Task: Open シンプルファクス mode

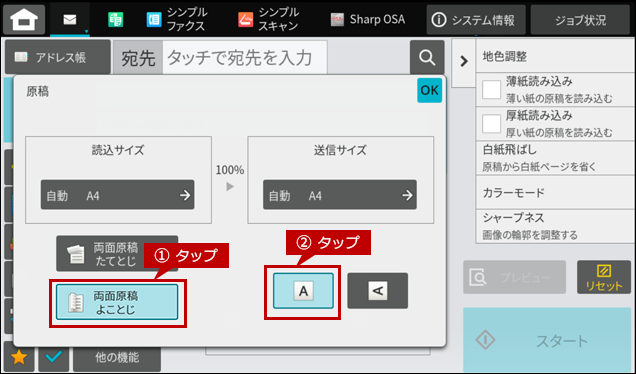Action: [x=177, y=19]
